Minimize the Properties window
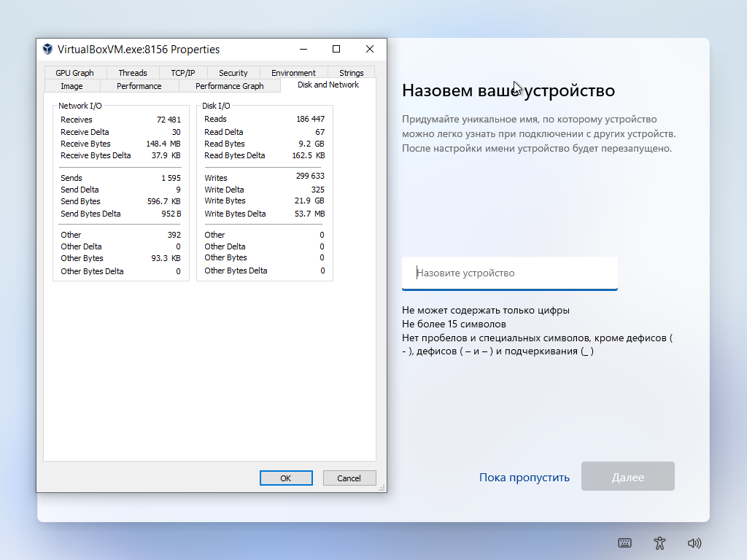 click(x=303, y=49)
